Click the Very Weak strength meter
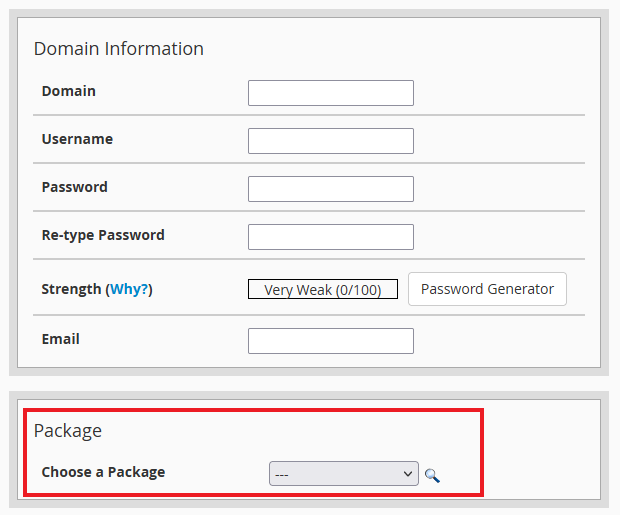Viewport: 620px width, 515px height. point(322,290)
